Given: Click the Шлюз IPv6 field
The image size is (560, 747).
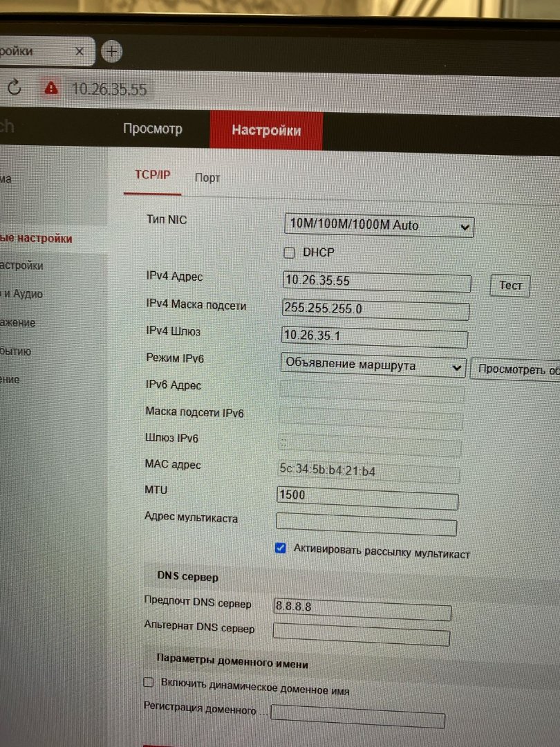Looking at the screenshot, I should (x=369, y=445).
